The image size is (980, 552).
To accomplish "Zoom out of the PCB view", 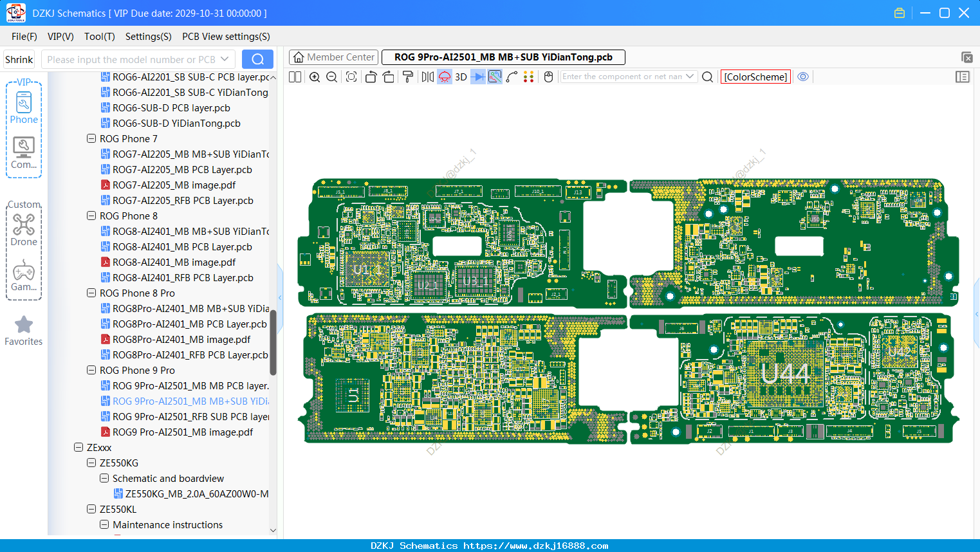I will 332,77.
